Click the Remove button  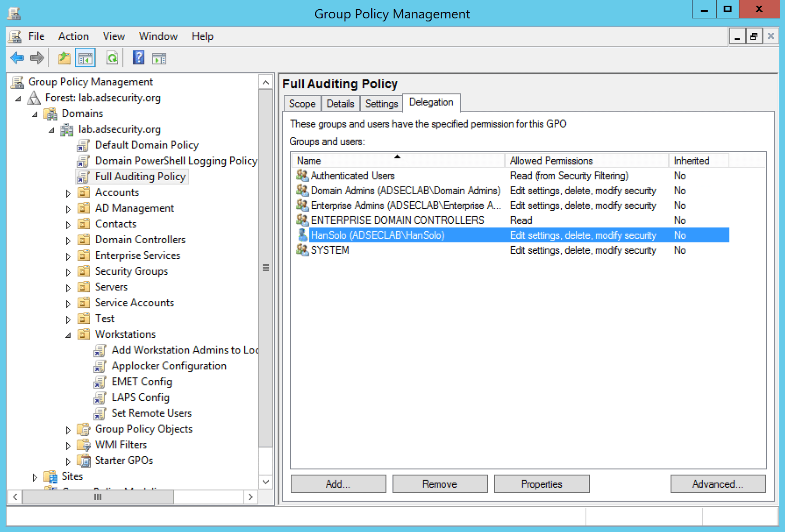point(440,484)
